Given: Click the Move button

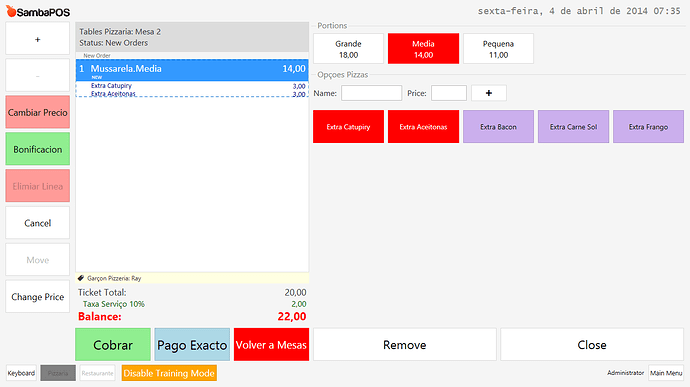Looking at the screenshot, I should pyautogui.click(x=37, y=260).
